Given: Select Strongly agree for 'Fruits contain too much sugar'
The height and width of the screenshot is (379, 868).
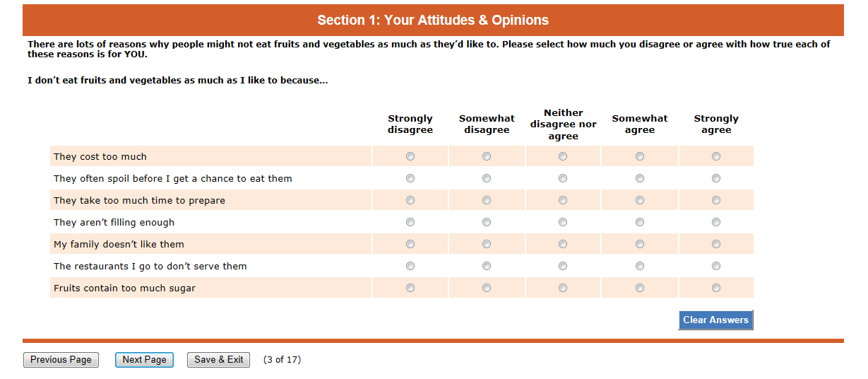Looking at the screenshot, I should click(716, 288).
